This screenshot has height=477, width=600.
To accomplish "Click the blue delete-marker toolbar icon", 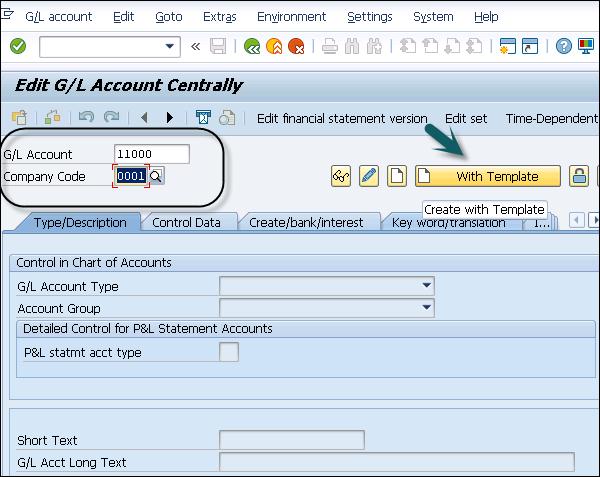I will point(203,117).
